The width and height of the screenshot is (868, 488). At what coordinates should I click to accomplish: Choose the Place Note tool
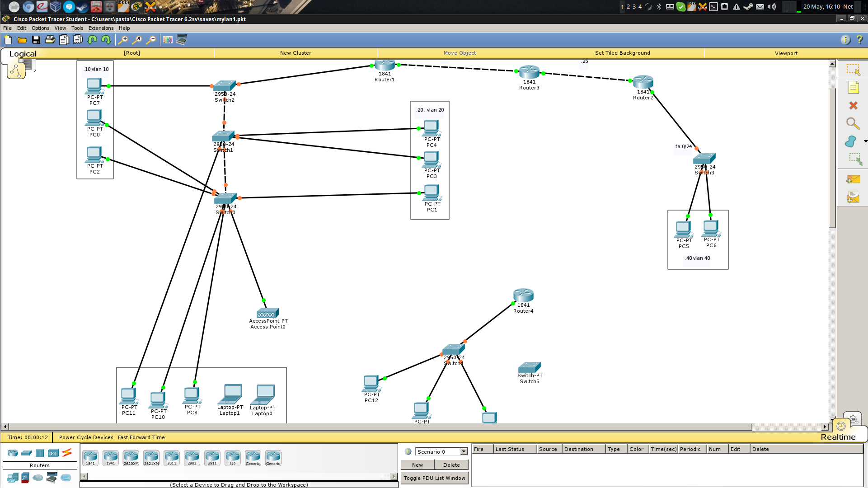pyautogui.click(x=853, y=88)
